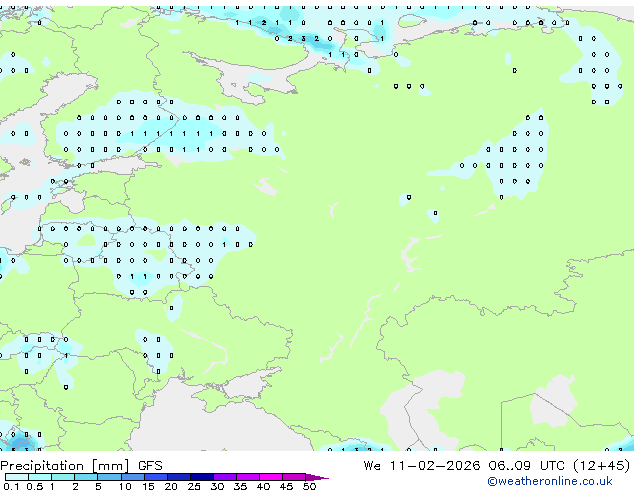Click the above-50 mm legend arrow tip
This screenshot has height=490, width=634.
click(317, 477)
